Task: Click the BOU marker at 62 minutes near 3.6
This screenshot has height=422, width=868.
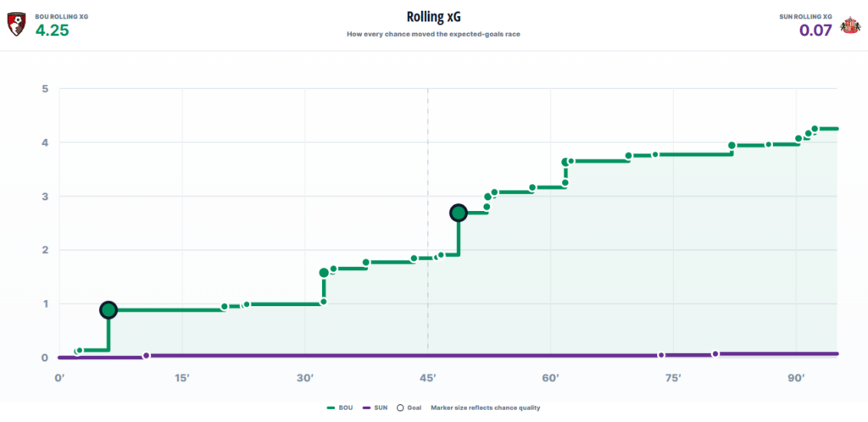Action: pyautogui.click(x=565, y=162)
